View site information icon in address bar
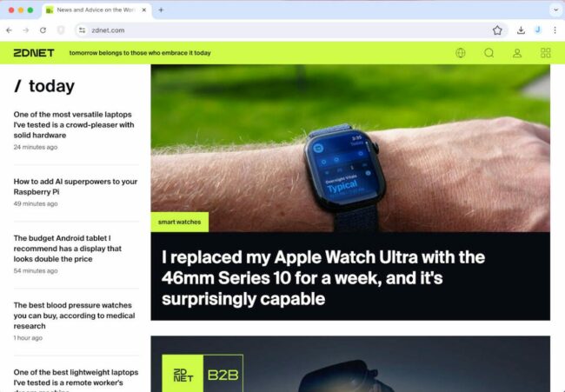Image resolution: width=565 pixels, height=392 pixels. tap(83, 30)
